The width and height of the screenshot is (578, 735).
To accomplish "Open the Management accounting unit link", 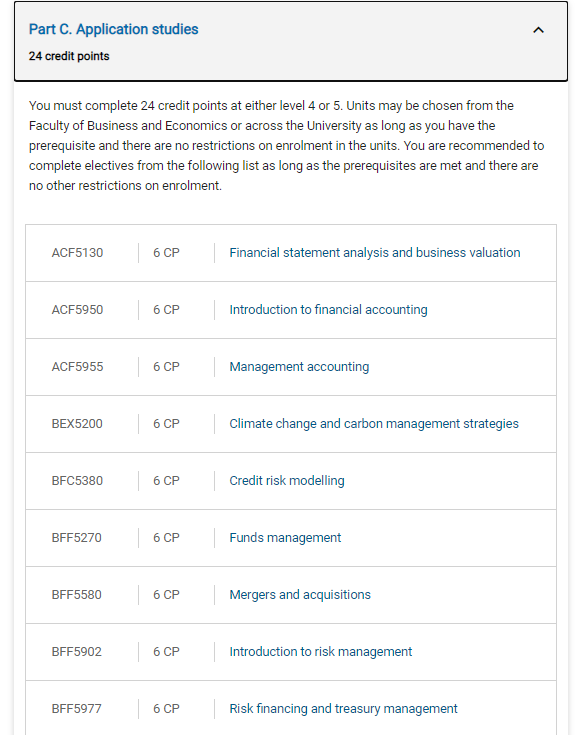I will coord(299,367).
